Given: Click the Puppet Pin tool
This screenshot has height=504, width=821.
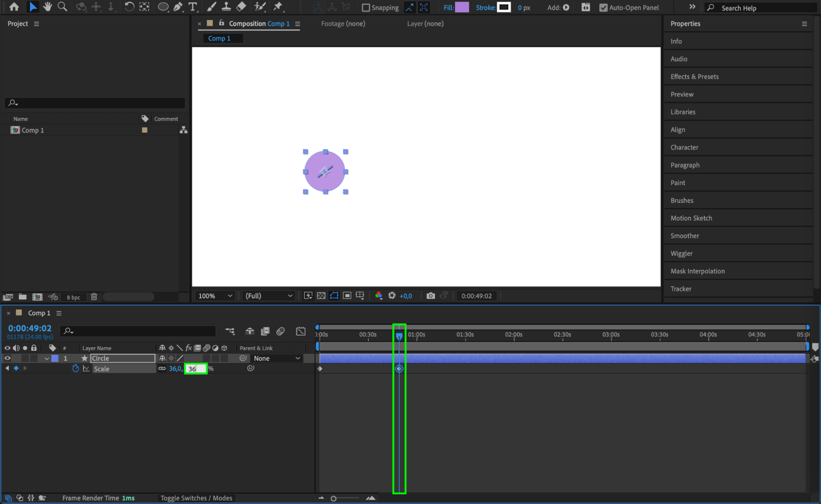Looking at the screenshot, I should (278, 7).
